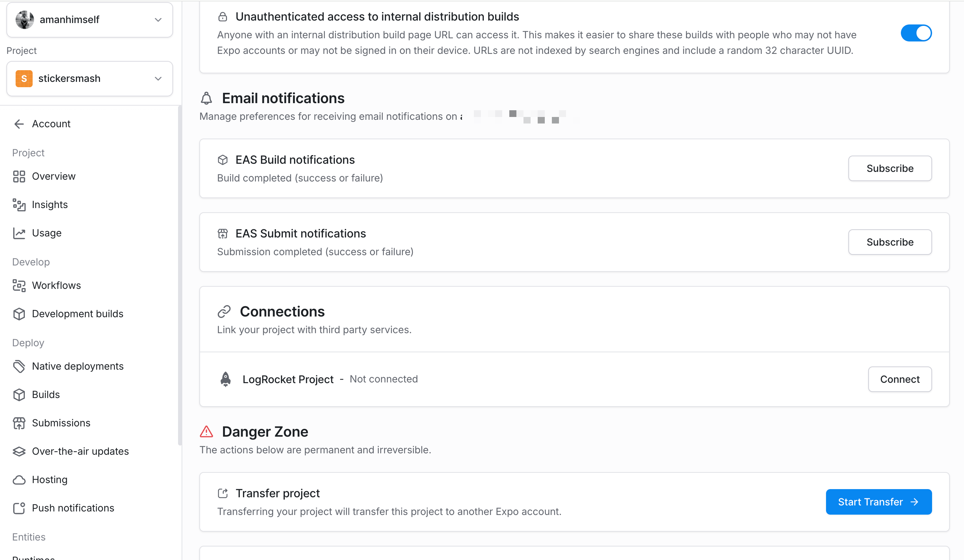Disable unauthenticated access to internal builds toggle
This screenshot has width=964, height=560.
tap(916, 33)
